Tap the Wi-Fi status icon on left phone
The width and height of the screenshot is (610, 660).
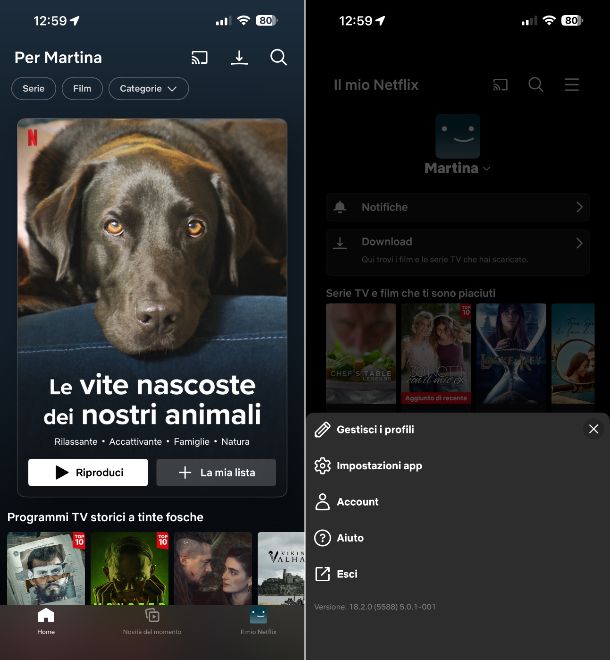coord(243,20)
